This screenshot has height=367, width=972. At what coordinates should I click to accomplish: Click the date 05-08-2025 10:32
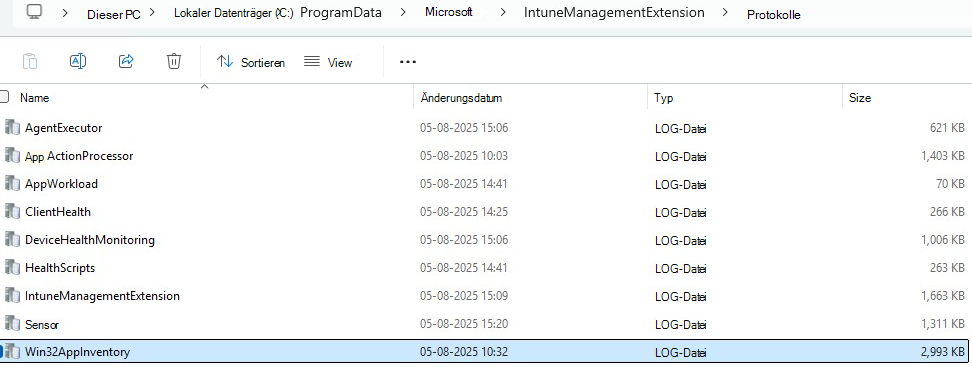[464, 352]
